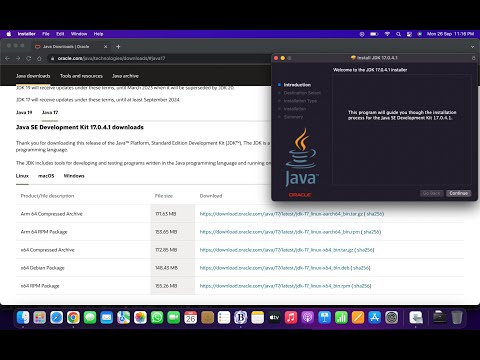
Task: Launch Pages from the dock
Action: tap(358, 318)
